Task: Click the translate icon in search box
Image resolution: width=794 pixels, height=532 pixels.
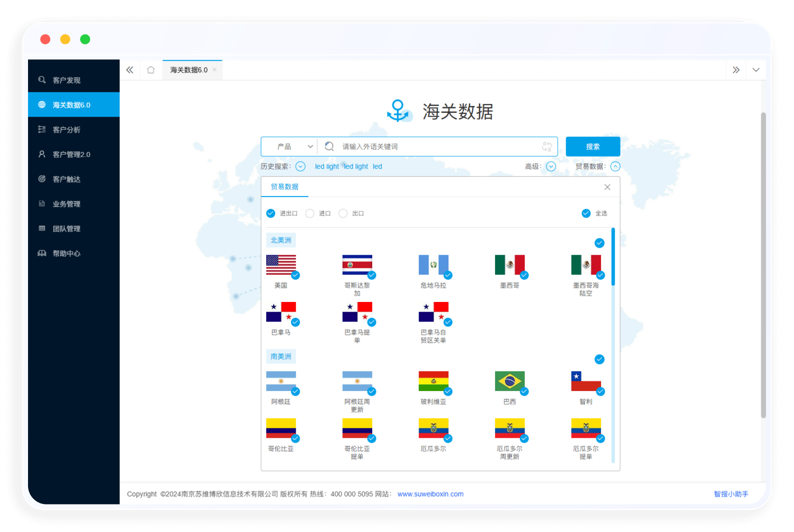Action: [546, 147]
